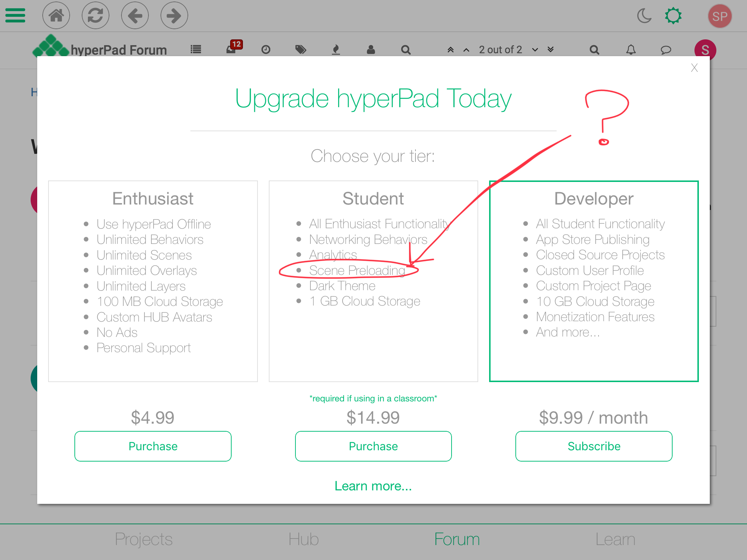Viewport: 747px width, 560px height.
Task: Switch to dark mode moon icon
Action: (x=644, y=16)
